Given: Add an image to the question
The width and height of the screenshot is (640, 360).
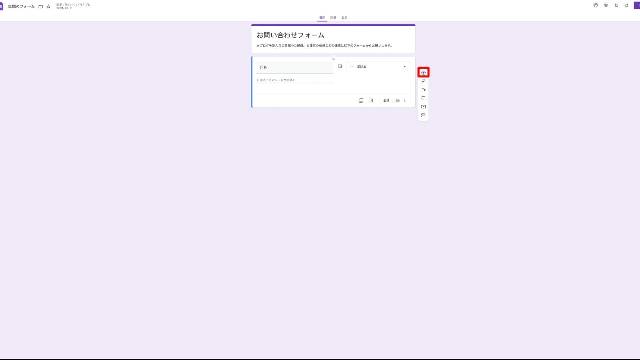Looking at the screenshot, I should coord(340,66).
